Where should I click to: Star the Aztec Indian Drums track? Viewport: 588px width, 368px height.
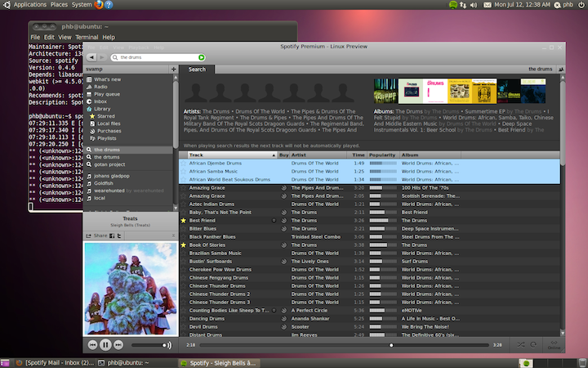[184, 204]
